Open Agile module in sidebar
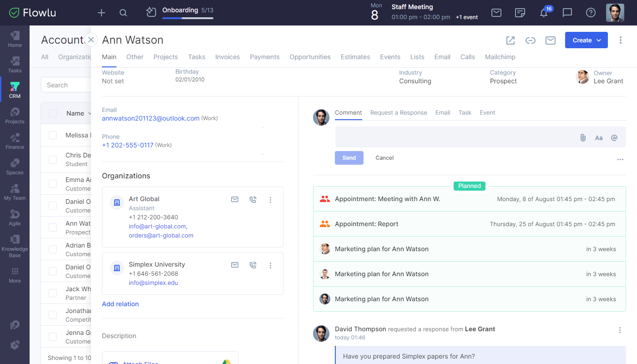Screen dimensions: 637x364 click(15, 217)
